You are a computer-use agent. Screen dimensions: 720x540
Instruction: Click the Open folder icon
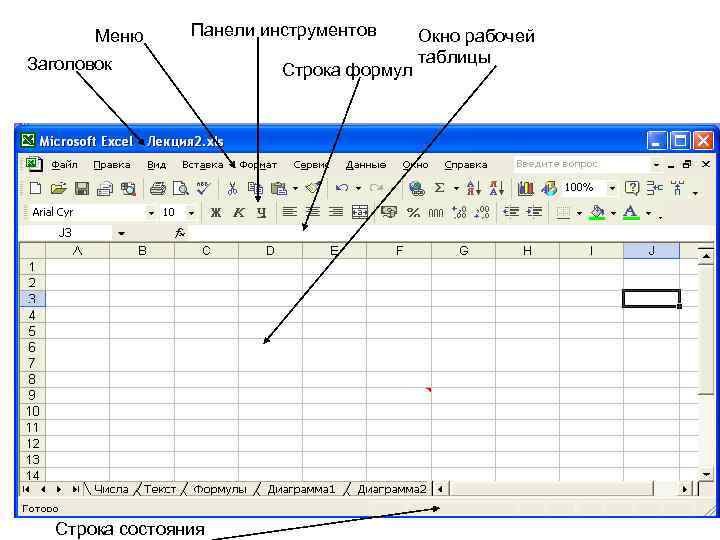pyautogui.click(x=58, y=188)
